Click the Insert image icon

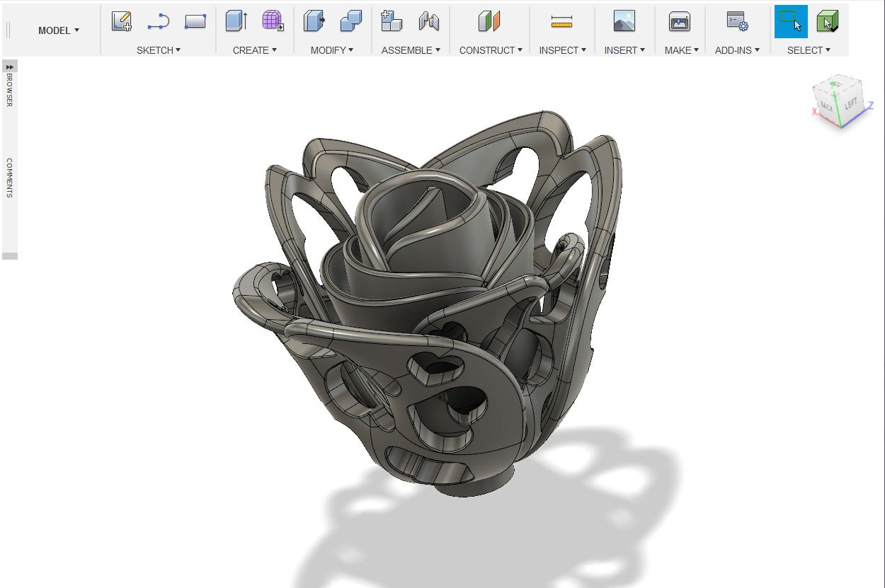point(624,21)
